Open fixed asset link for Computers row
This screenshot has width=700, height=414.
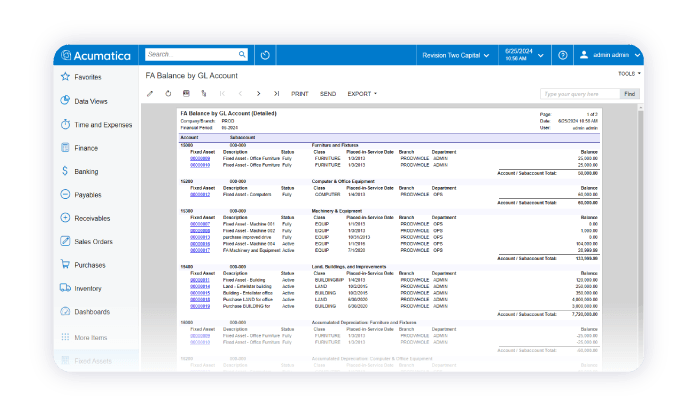coord(200,195)
